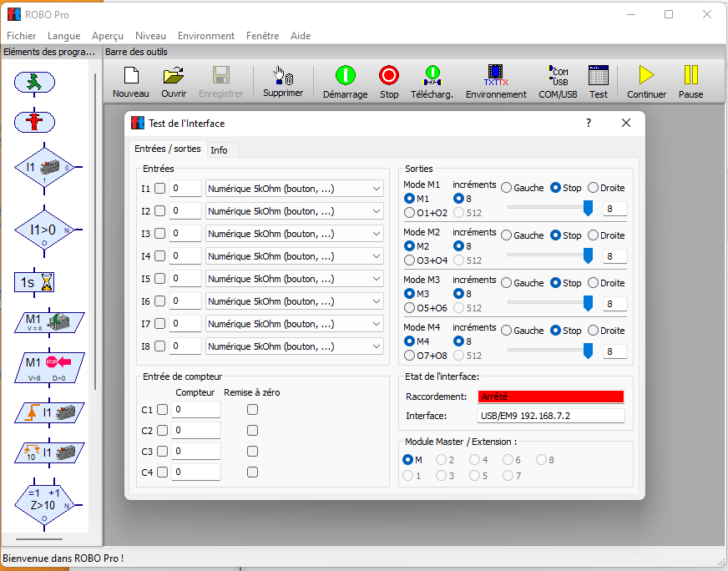This screenshot has width=728, height=571.
Task: Click the red Arrêté connection status
Action: [x=551, y=397]
